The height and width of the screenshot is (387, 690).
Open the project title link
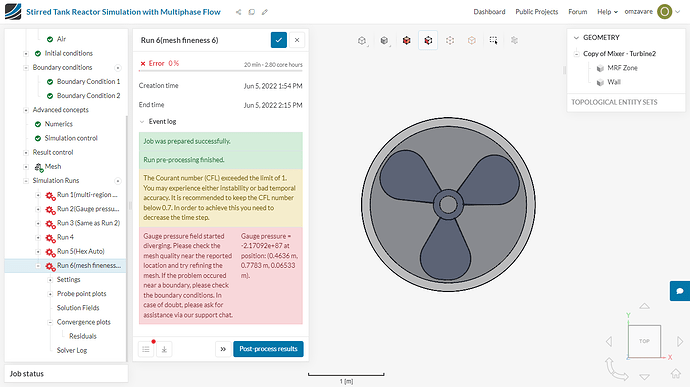click(123, 12)
